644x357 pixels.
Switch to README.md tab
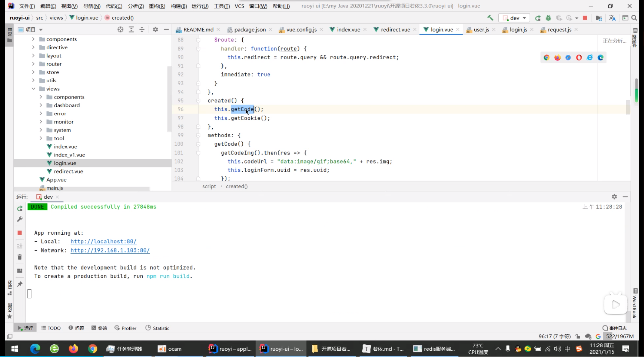198,30
